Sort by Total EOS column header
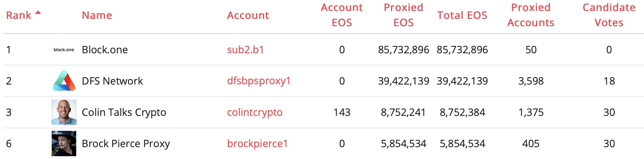The image size is (644, 159). [x=462, y=15]
